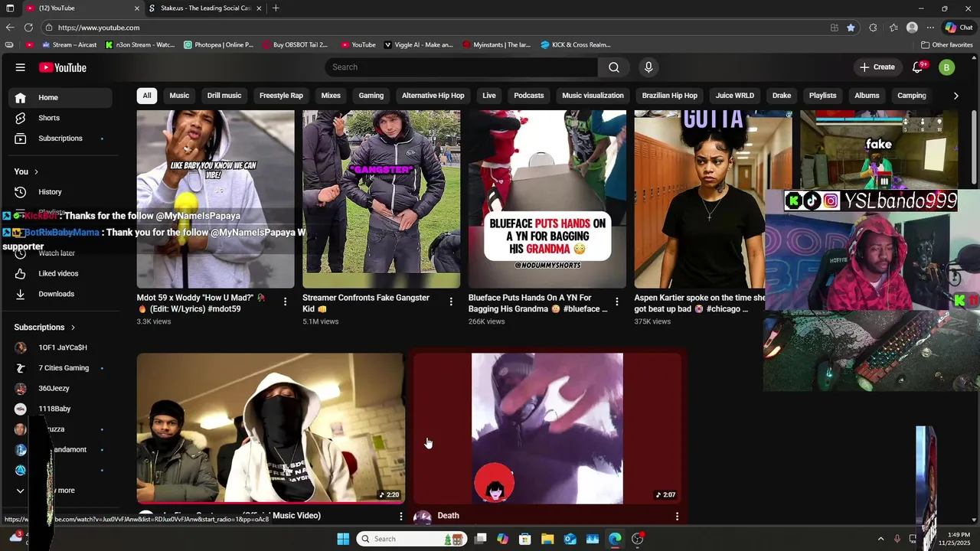
Task: Select the All filter chip
Action: [147, 96]
